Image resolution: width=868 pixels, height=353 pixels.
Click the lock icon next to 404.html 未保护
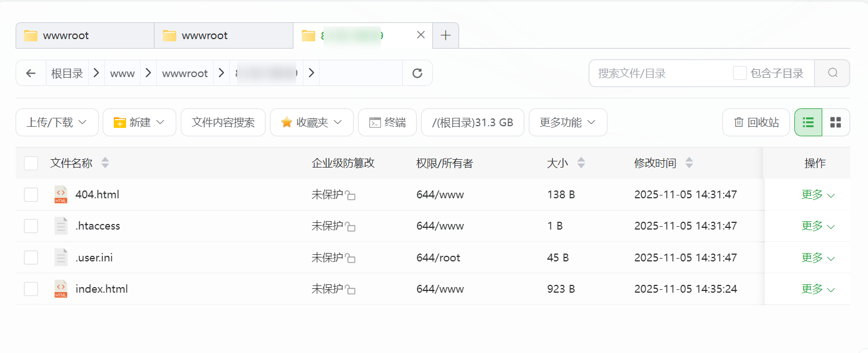point(351,195)
